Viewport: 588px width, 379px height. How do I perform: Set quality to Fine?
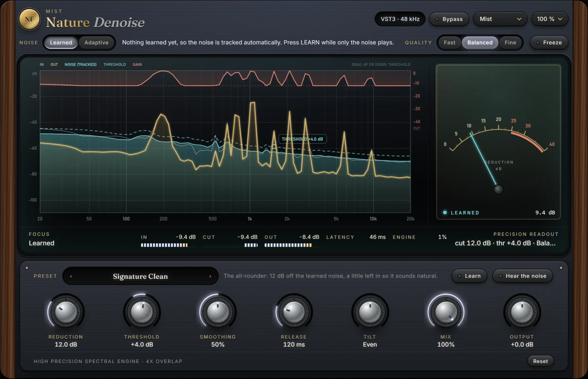click(510, 43)
